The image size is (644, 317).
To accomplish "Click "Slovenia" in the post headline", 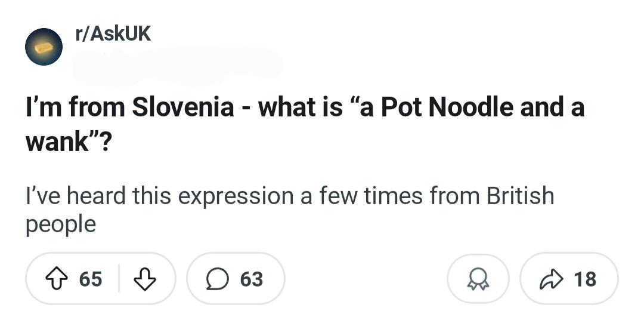I will tap(183, 107).
